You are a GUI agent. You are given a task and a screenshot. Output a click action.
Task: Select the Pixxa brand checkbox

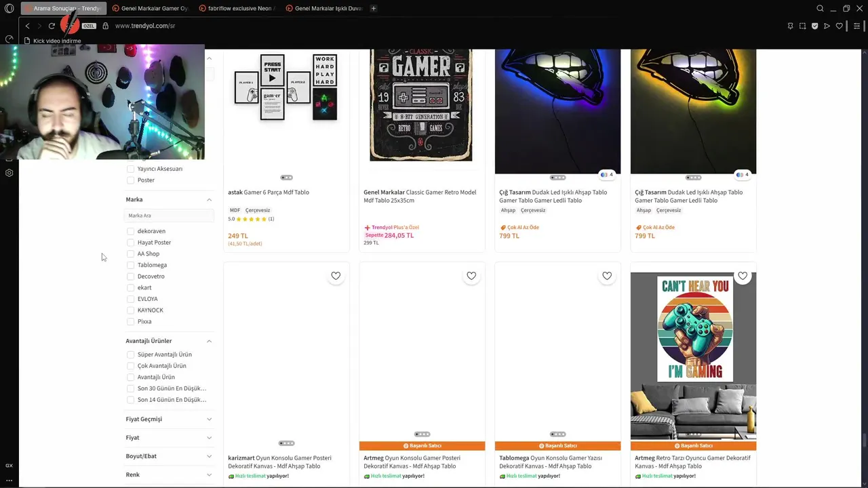[x=131, y=322]
